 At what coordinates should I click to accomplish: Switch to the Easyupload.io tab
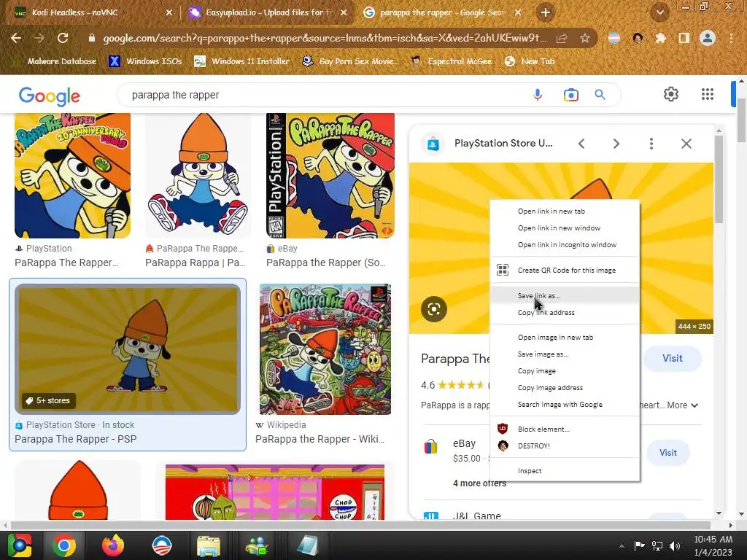[267, 12]
